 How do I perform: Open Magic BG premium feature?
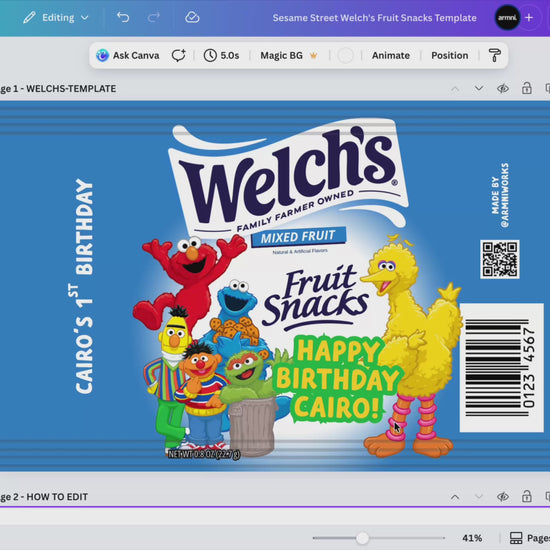(288, 55)
